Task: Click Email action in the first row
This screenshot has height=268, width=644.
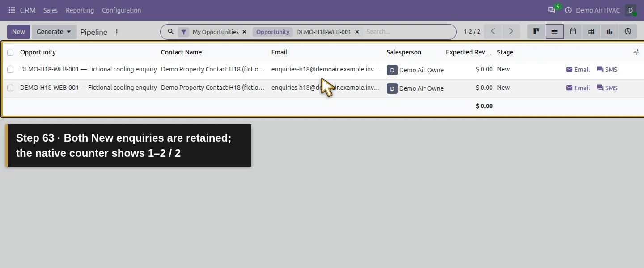Action: 578,70
